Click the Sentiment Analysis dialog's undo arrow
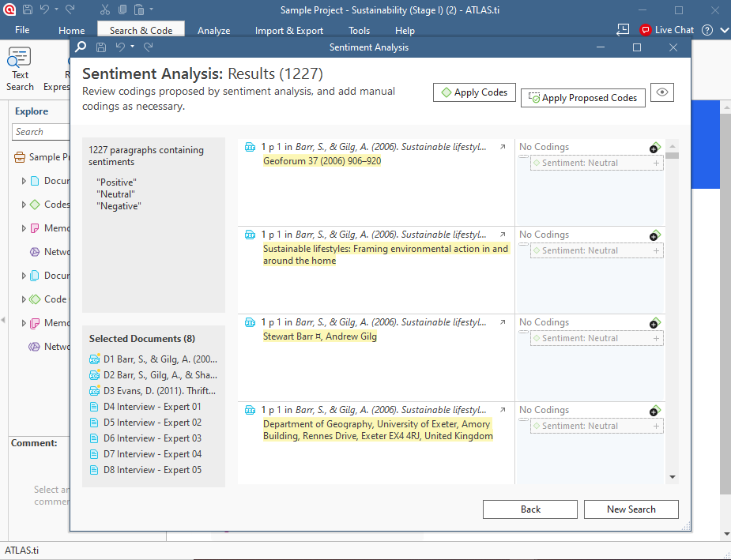The width and height of the screenshot is (731, 560). pos(120,47)
